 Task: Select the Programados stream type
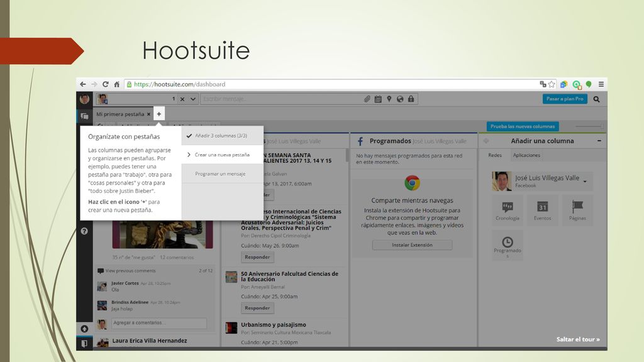[x=508, y=246]
